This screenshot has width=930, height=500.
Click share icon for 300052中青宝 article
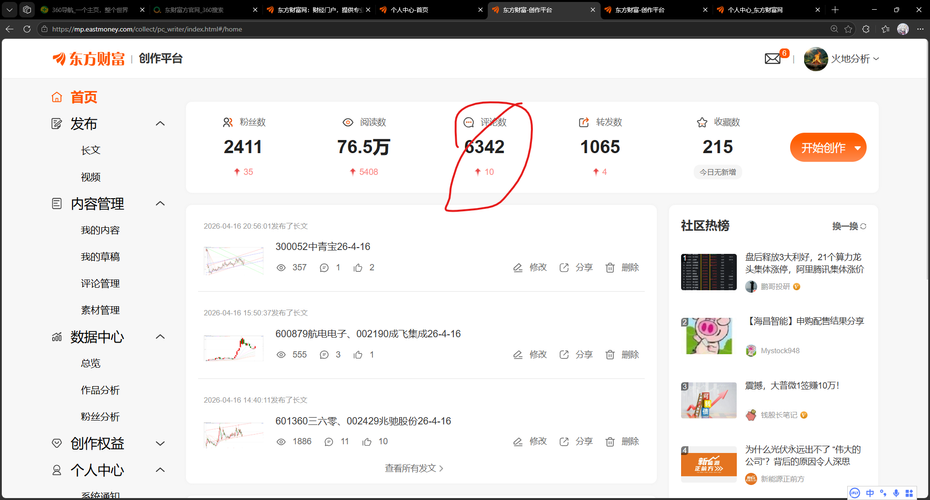(564, 267)
